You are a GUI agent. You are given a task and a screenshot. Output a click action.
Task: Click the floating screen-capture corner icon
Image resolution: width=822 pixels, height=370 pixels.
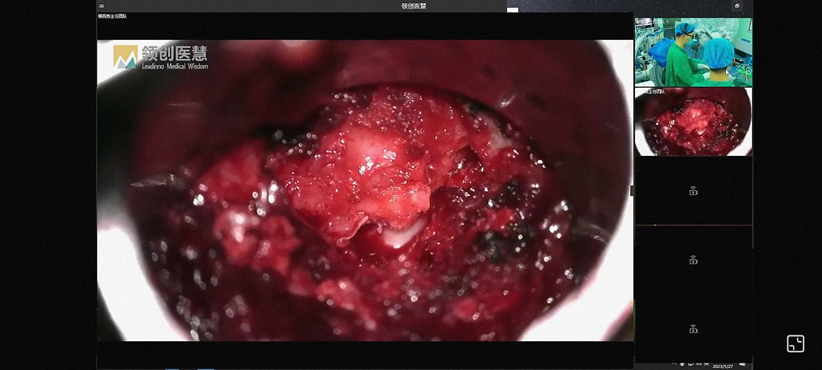795,344
